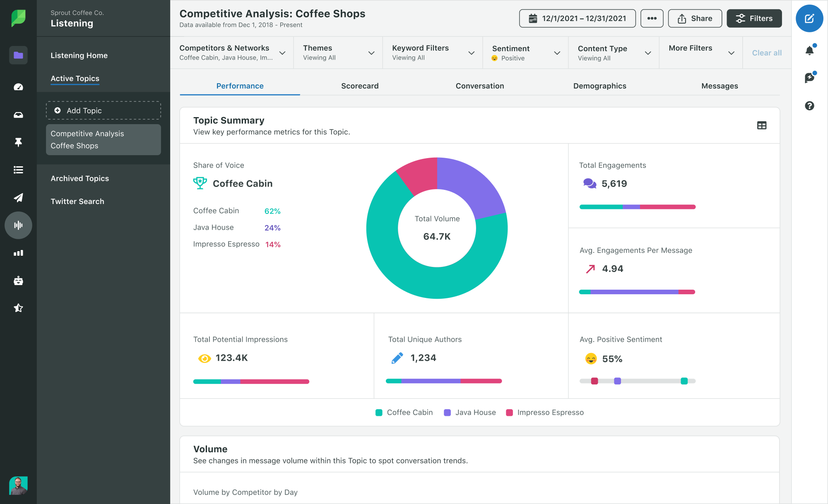
Task: Click the Add Topic plus icon
Action: [x=57, y=110]
